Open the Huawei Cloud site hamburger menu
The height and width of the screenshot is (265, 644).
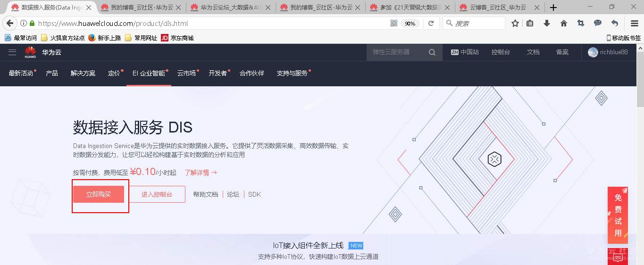pyautogui.click(x=12, y=52)
